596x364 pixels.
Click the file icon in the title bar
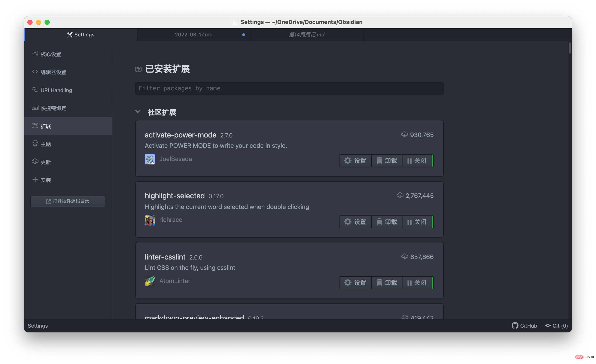point(235,22)
